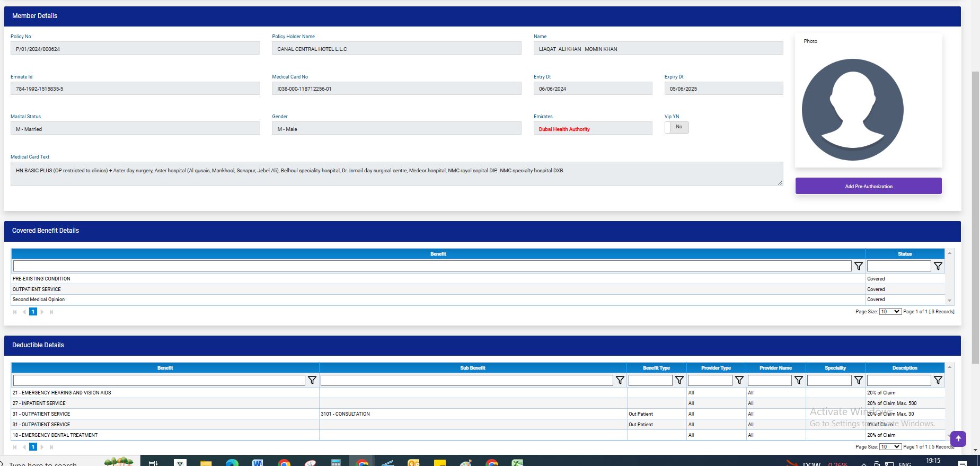
Task: Click the Provider Type column filter icon
Action: tap(739, 380)
